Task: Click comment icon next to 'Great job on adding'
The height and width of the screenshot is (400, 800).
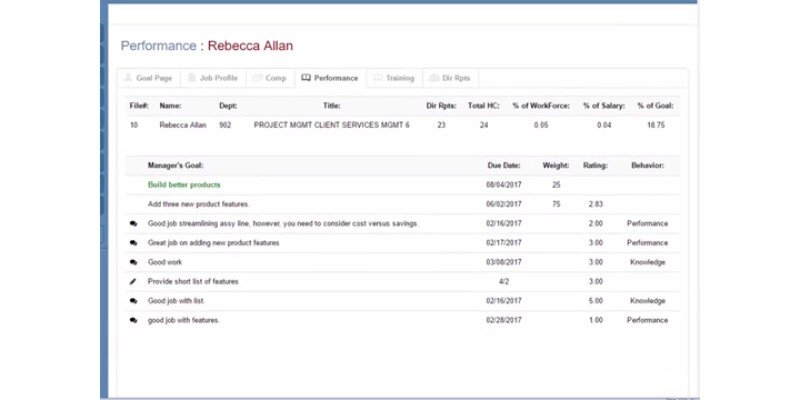Action: [134, 243]
